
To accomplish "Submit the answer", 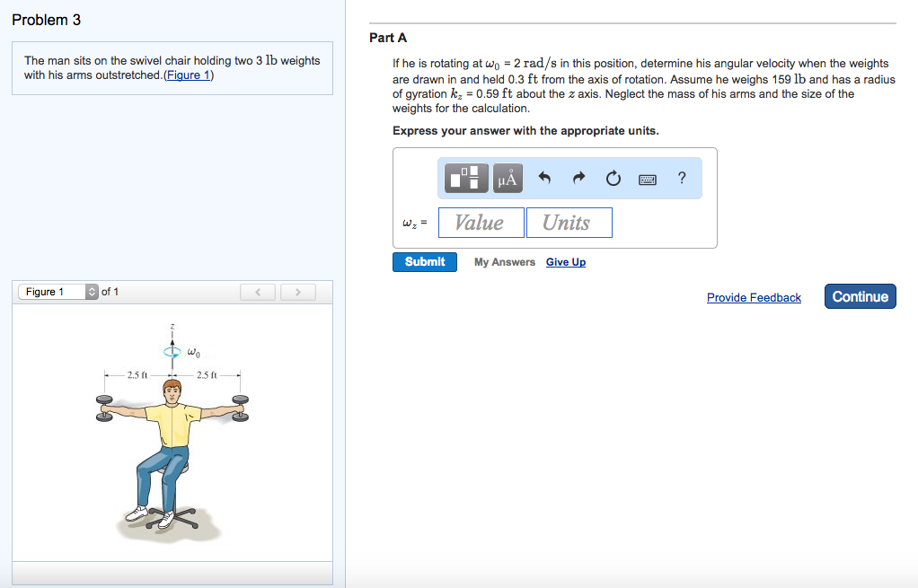I will pos(425,262).
